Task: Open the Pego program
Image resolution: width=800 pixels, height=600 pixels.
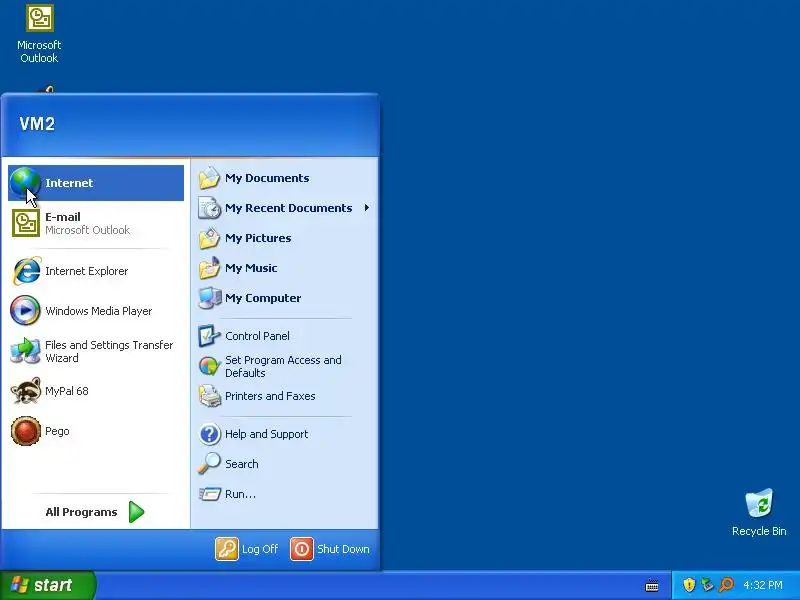Action: [96, 431]
